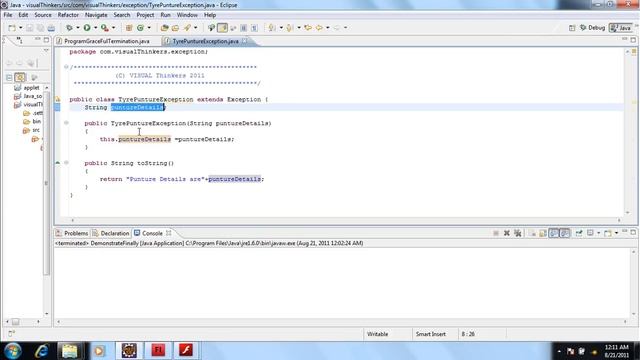The width and height of the screenshot is (640, 360).
Task: Open the Package Explorer view menu triangle
Action: (x=46, y=51)
